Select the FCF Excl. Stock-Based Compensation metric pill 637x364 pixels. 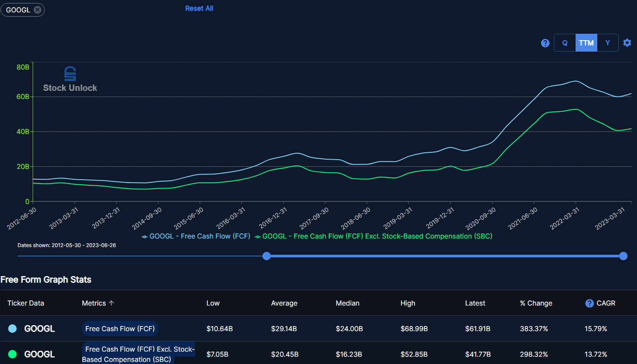(139, 354)
